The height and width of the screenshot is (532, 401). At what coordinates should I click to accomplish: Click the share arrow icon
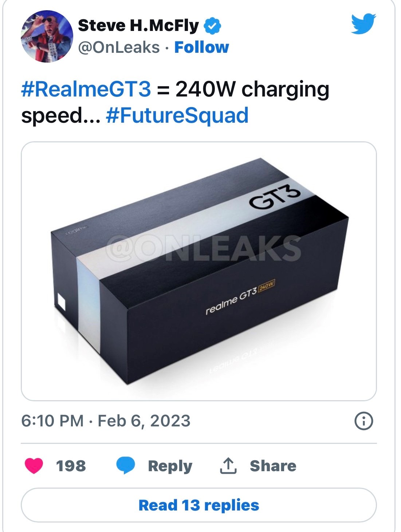(228, 466)
